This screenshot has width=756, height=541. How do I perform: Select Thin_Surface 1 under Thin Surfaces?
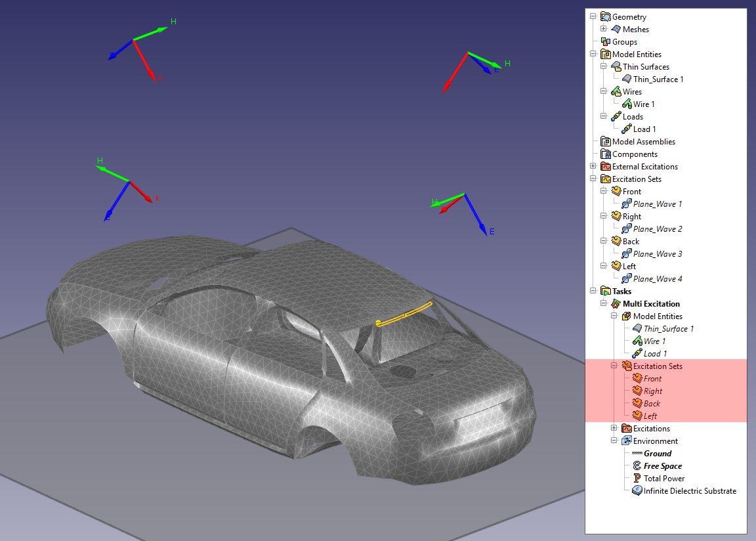[658, 79]
